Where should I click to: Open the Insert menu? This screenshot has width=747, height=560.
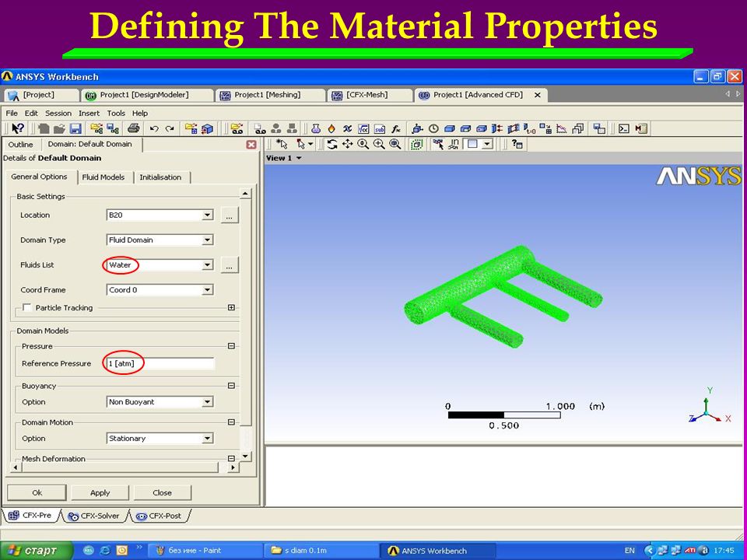click(x=89, y=114)
